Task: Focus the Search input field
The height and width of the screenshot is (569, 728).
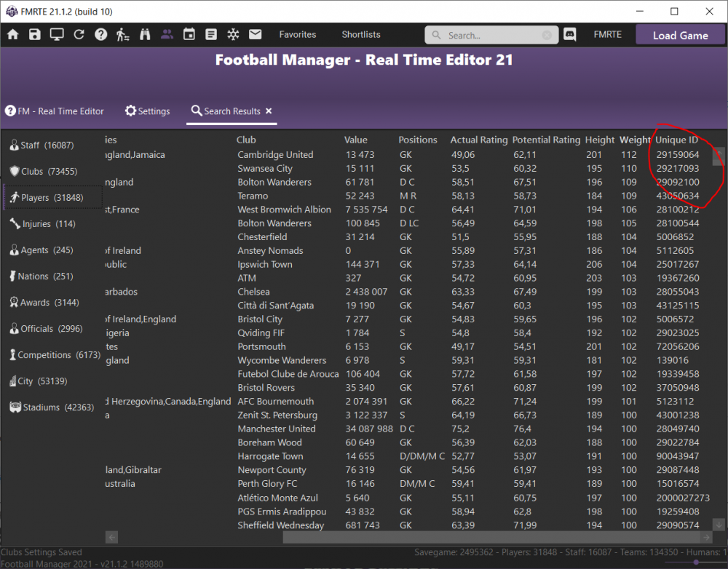Action: pos(491,35)
